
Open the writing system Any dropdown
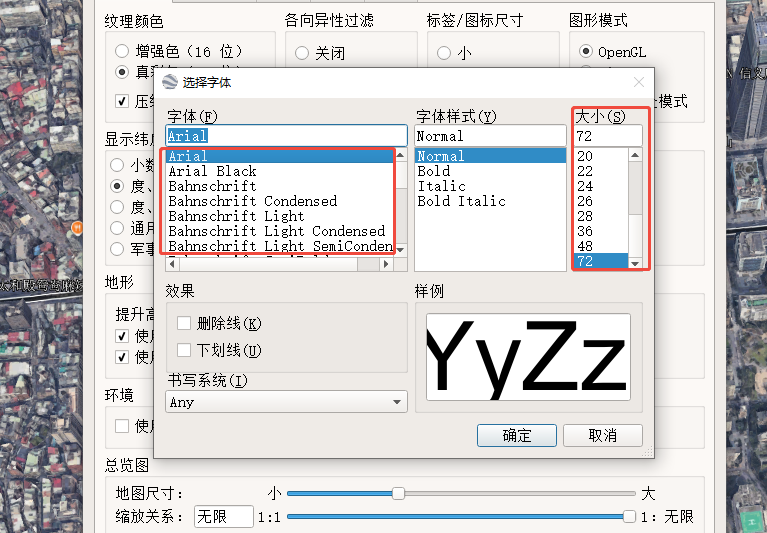click(286, 402)
